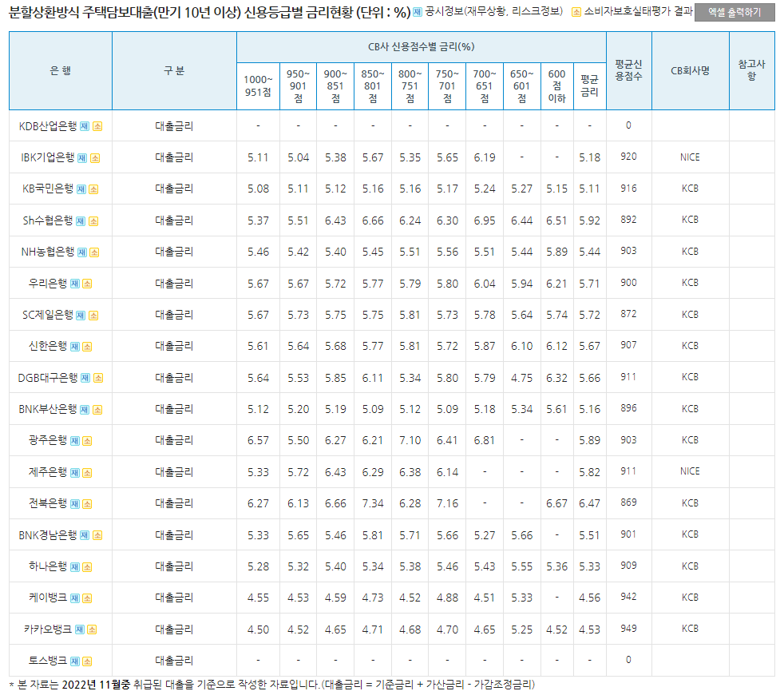This screenshot has height=695, width=784.
Task: Click the 1000~951점 score band header
Action: coord(258,86)
